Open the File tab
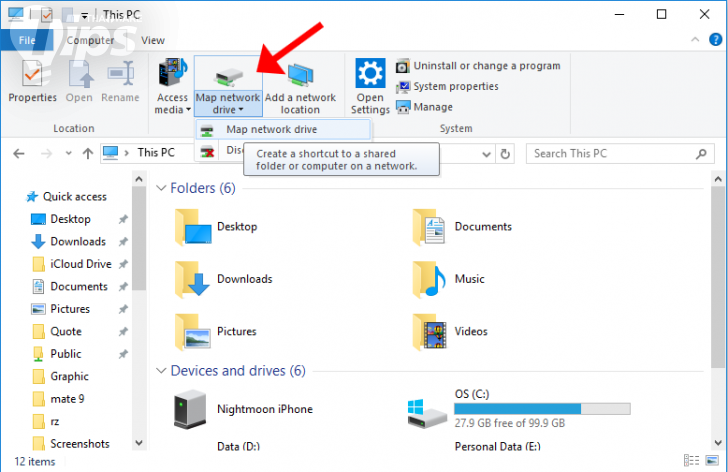 tap(26, 40)
